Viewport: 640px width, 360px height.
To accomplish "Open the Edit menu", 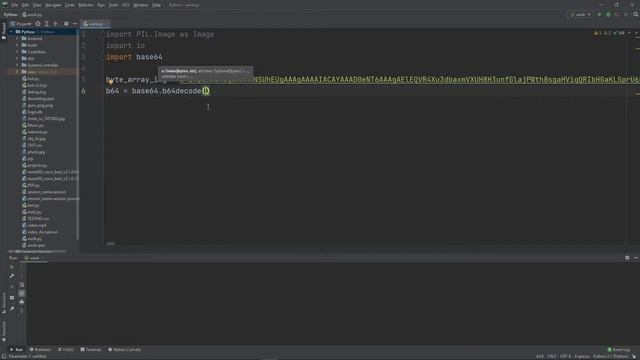I will tap(25, 5).
